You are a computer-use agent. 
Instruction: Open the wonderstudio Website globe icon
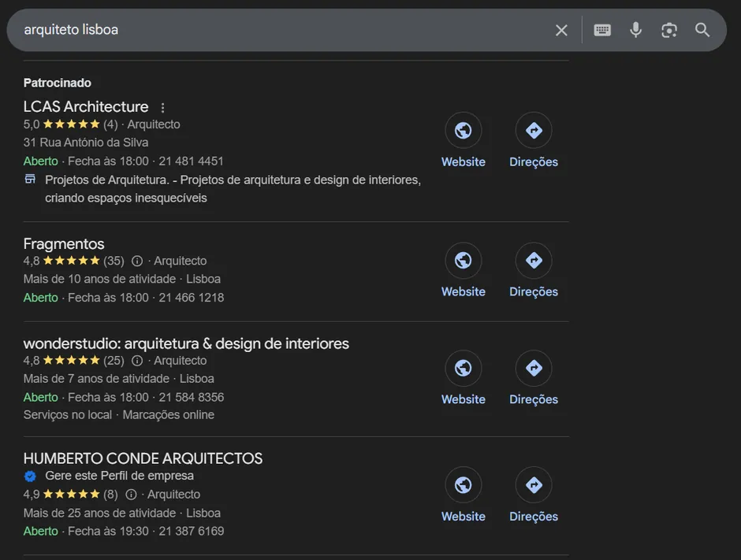coord(464,368)
